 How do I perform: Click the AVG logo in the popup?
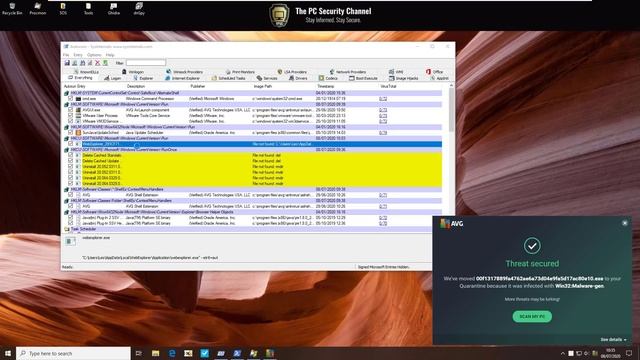click(452, 223)
